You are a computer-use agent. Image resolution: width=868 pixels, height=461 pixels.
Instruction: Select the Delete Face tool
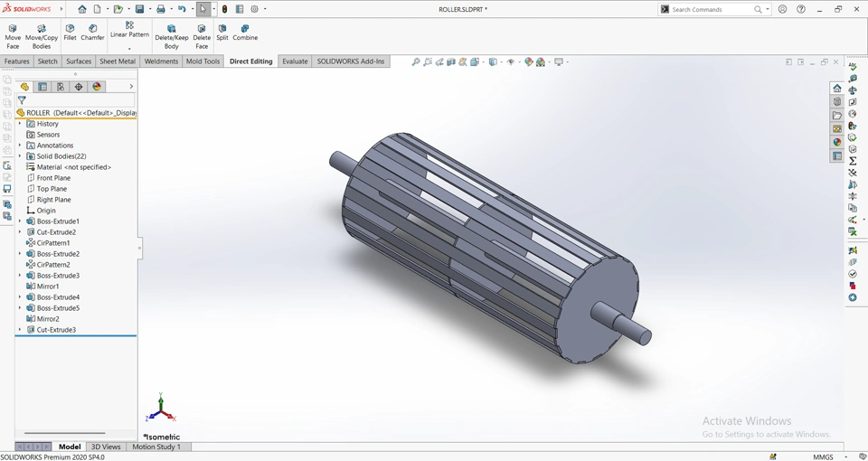coord(202,36)
